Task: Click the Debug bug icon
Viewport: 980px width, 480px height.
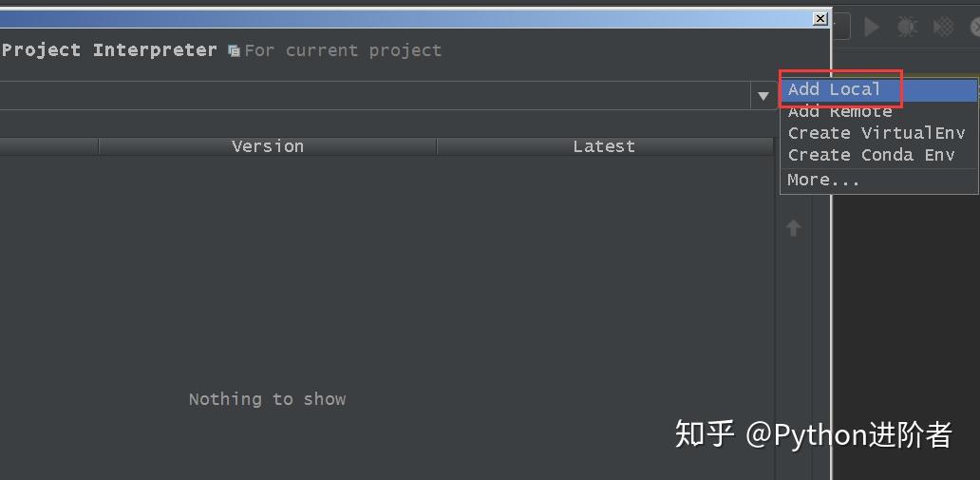Action: (x=907, y=27)
